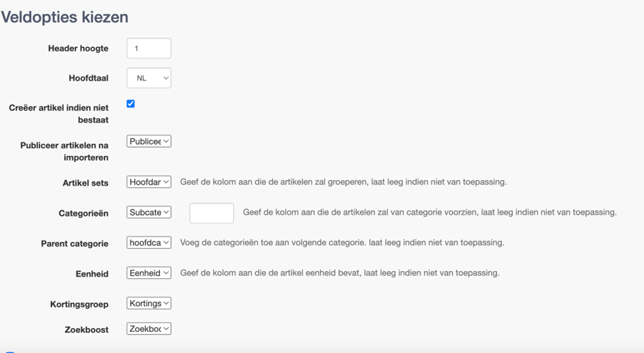Click help text about categorie voorzien
Viewport: 644px width, 353px height.
[429, 212]
